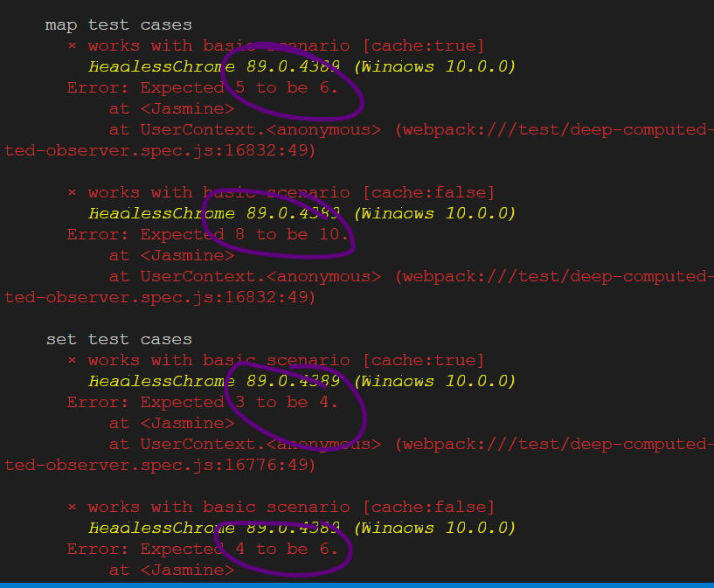Click the [cache:false] test title under set test cases
This screenshot has height=588, width=714.
(281, 508)
